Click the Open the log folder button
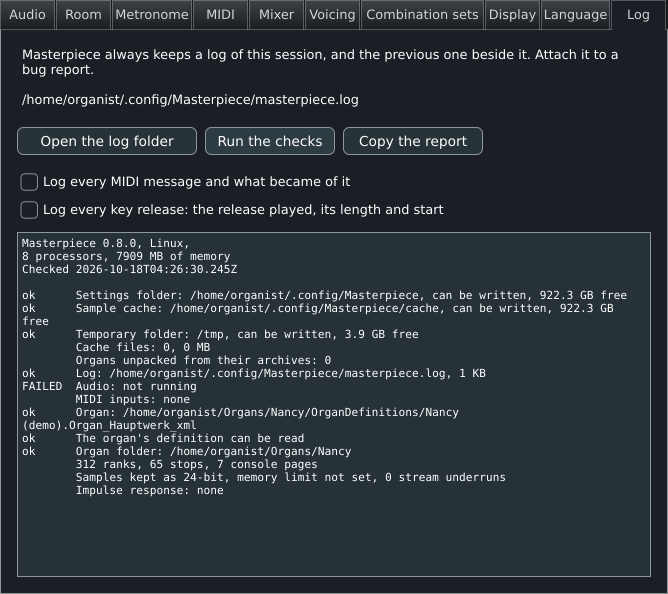668x594 pixels. pos(107,141)
